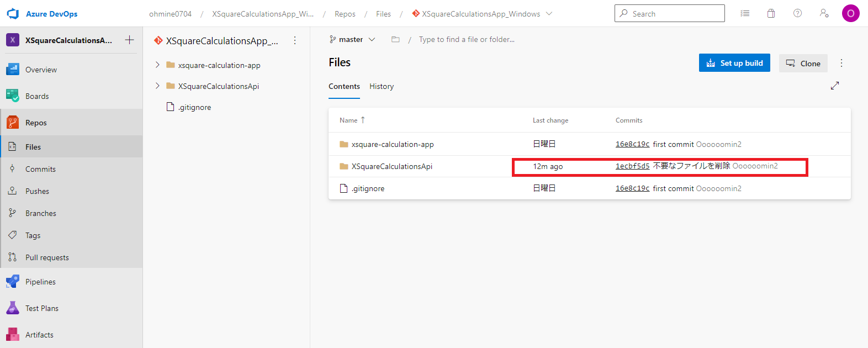The height and width of the screenshot is (348, 868).
Task: Open Repos in the sidebar
Action: 71,123
